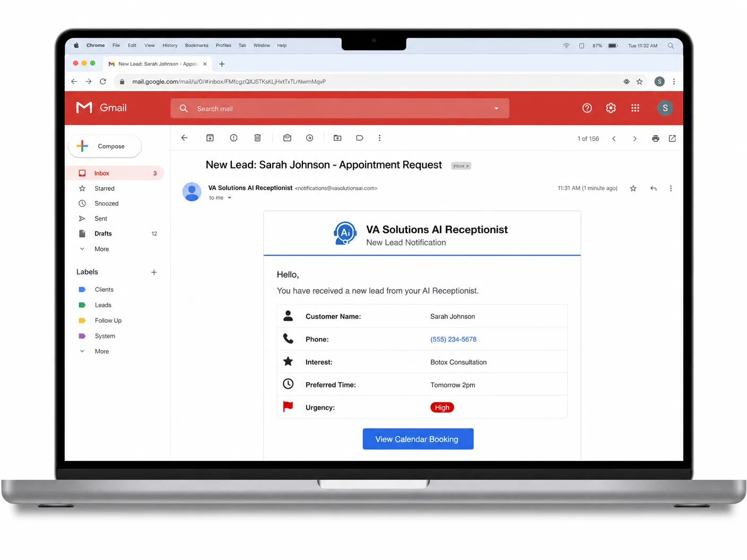Open Chrome three-dot menu
Screen dimensions: 747x560
(x=674, y=82)
